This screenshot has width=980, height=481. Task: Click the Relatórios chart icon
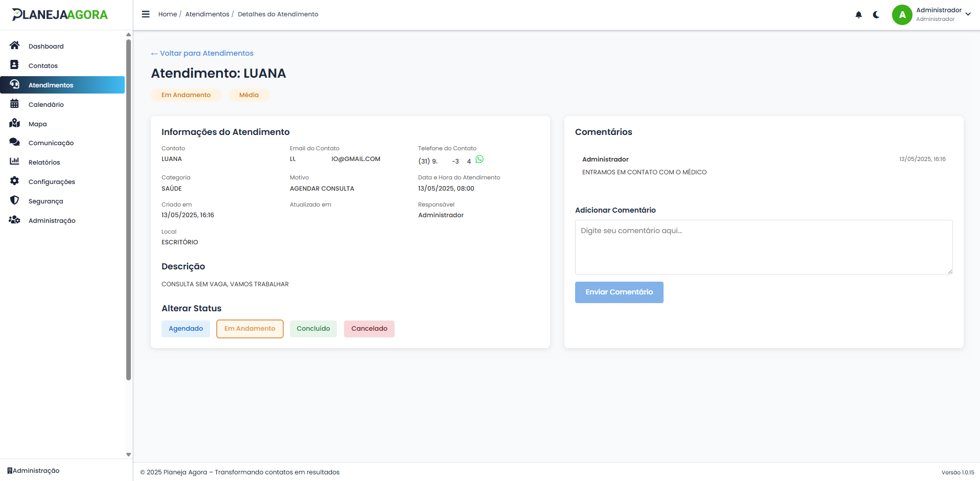click(x=15, y=162)
